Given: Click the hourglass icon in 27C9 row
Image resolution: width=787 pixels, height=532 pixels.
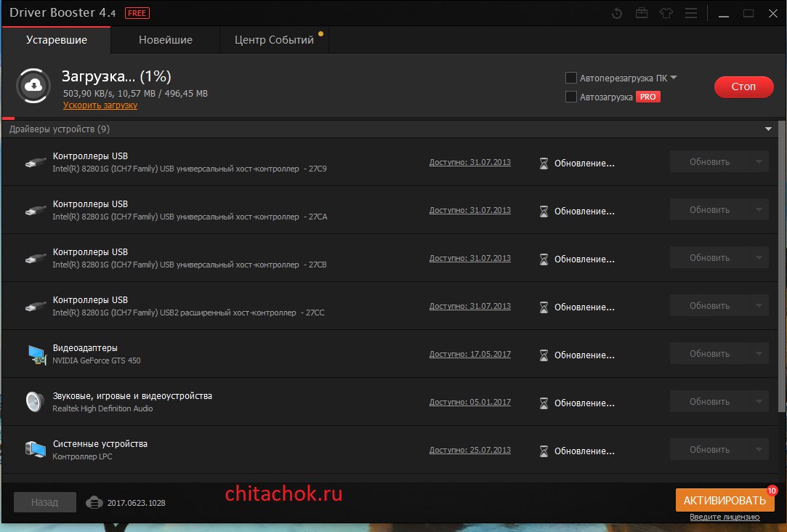Looking at the screenshot, I should [x=544, y=163].
